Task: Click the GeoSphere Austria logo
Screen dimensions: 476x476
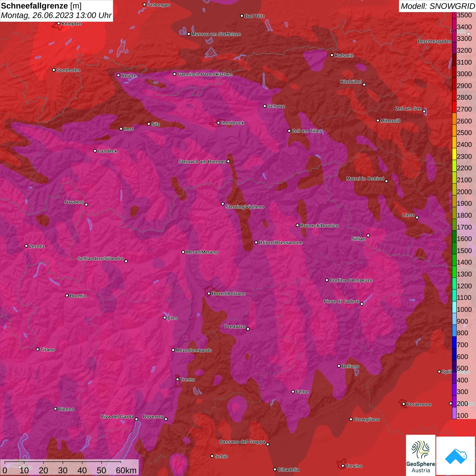Action: click(x=421, y=455)
